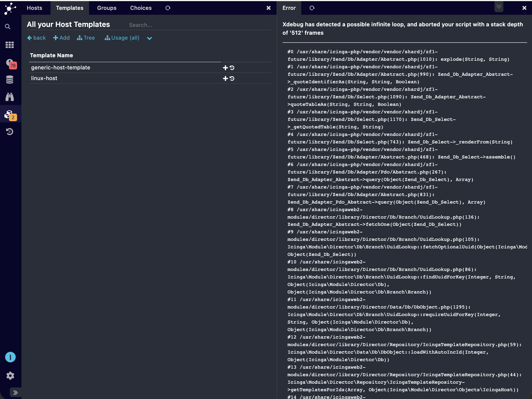Screen dimensions: 532x399
Task: Expand the sidebar with double-chevron toggle
Action: coord(15,392)
